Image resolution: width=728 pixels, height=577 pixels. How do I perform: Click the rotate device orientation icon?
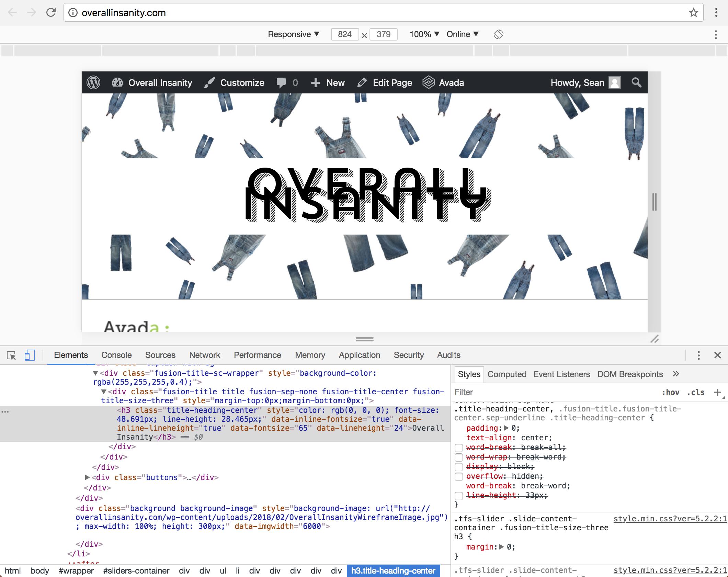click(498, 34)
